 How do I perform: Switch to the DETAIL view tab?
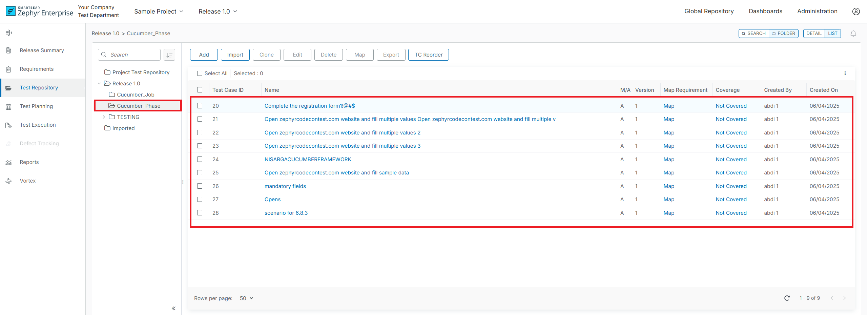(x=814, y=34)
